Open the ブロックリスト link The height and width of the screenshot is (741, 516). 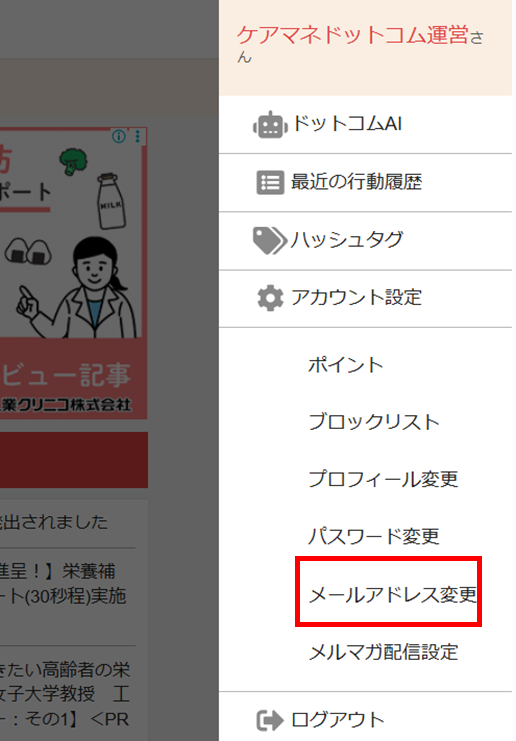point(374,422)
